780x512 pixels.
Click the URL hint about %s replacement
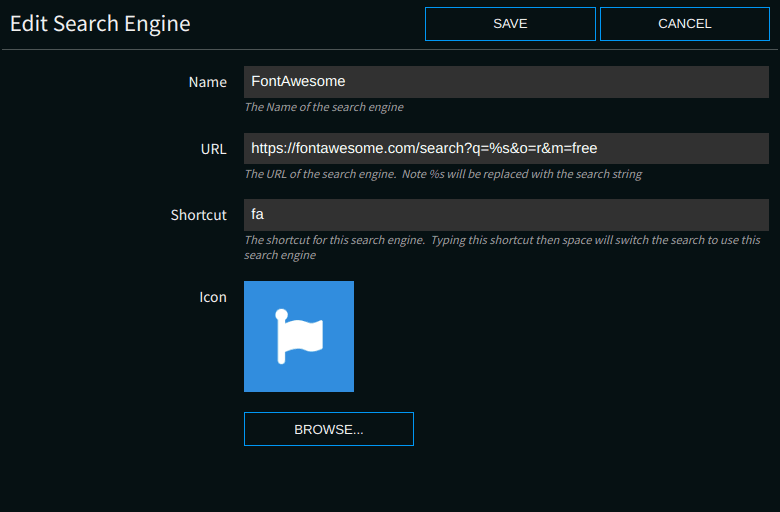pyautogui.click(x=442, y=174)
